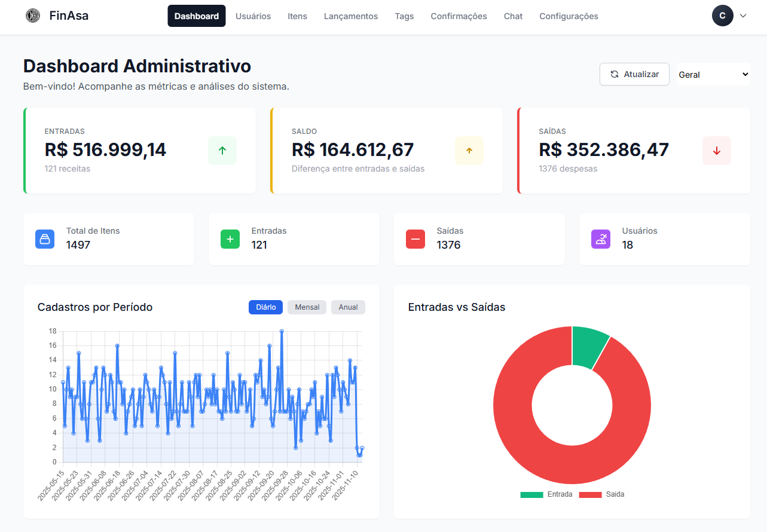Click the red minus Saídas icon
767x532 pixels.
point(415,239)
